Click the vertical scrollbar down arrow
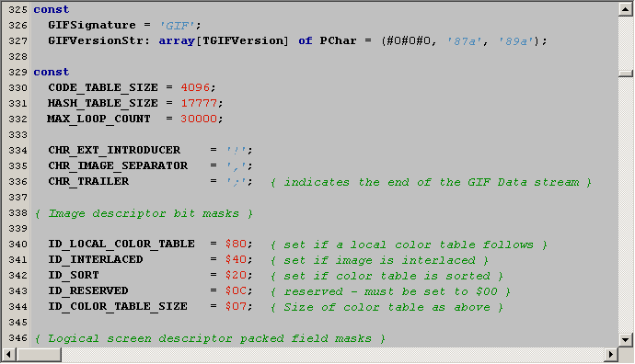 [x=626, y=340]
